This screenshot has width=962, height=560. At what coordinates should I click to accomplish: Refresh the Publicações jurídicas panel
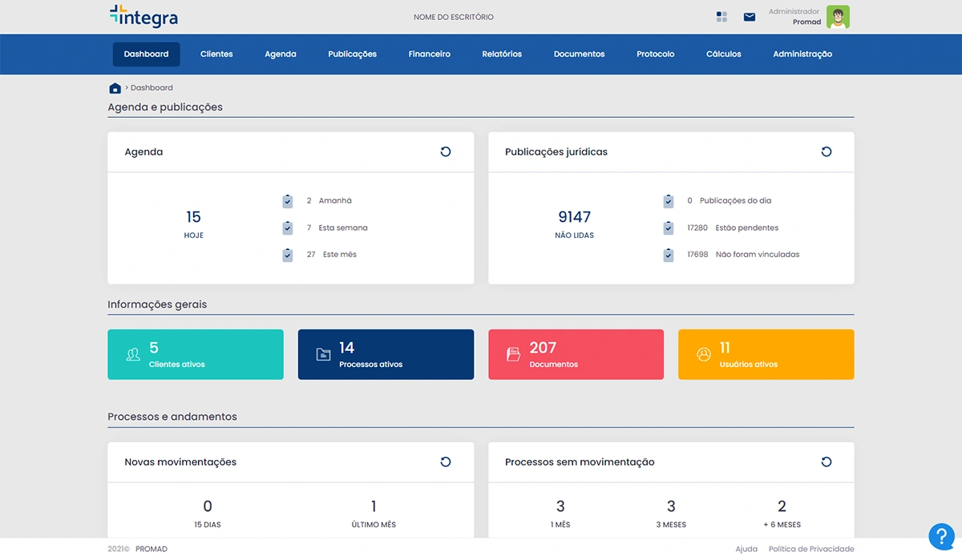827,151
